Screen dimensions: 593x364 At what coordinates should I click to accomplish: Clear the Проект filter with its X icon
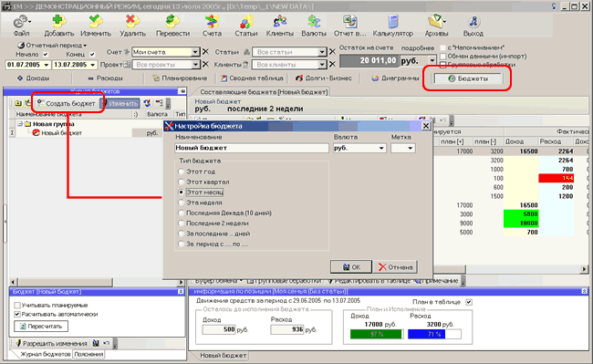(205, 65)
